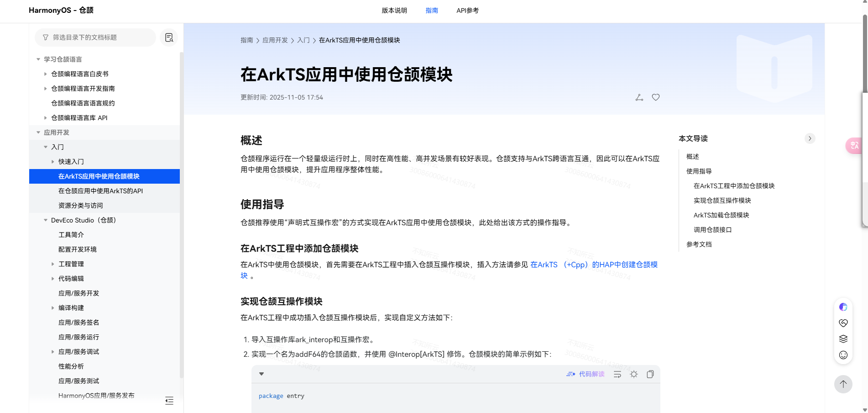Click the 筛选目录下的文档标题 filter field
868x413 pixels.
96,37
